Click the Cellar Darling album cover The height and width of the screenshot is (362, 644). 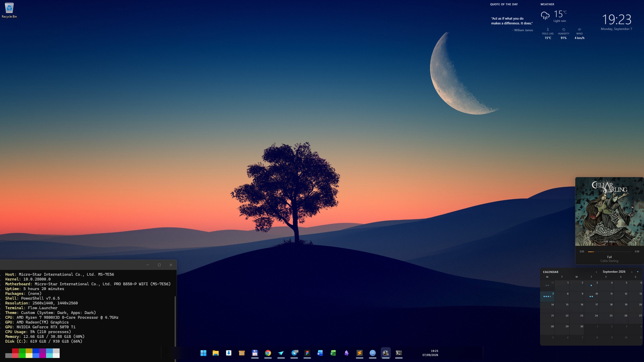[609, 212]
